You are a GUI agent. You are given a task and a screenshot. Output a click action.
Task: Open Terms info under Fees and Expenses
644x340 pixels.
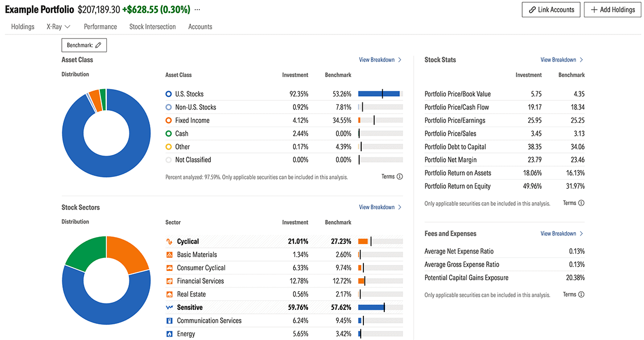point(574,294)
